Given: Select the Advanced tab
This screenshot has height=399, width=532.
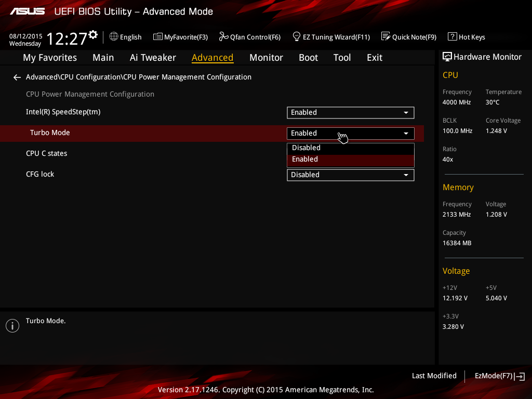Looking at the screenshot, I should pos(212,58).
